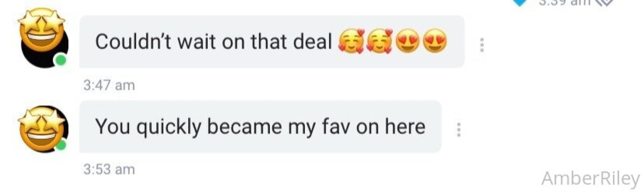This screenshot has width=644, height=194.
Task: Click the first heart-eyes emoji
Action: [408, 41]
